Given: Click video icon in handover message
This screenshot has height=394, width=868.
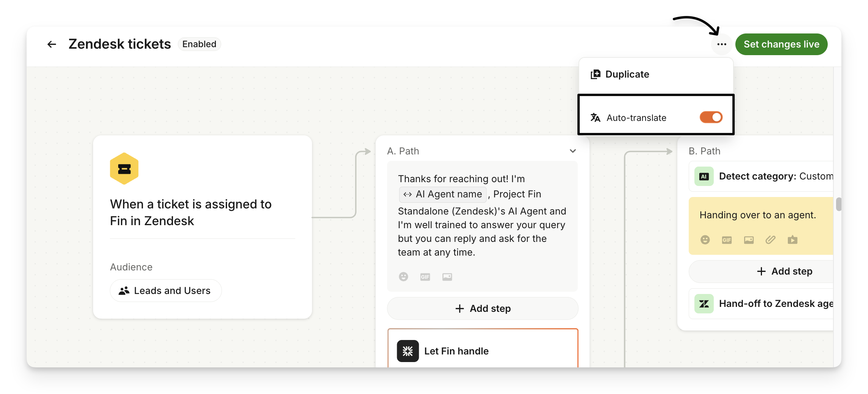Looking at the screenshot, I should tap(792, 240).
